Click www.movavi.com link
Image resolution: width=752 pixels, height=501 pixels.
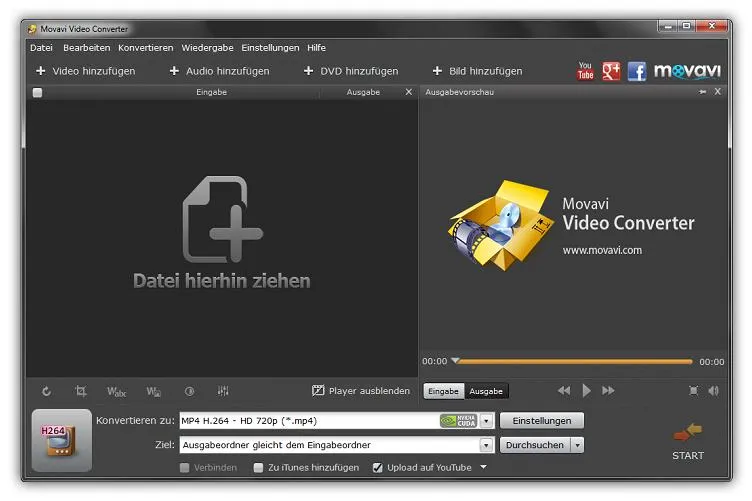click(602, 250)
